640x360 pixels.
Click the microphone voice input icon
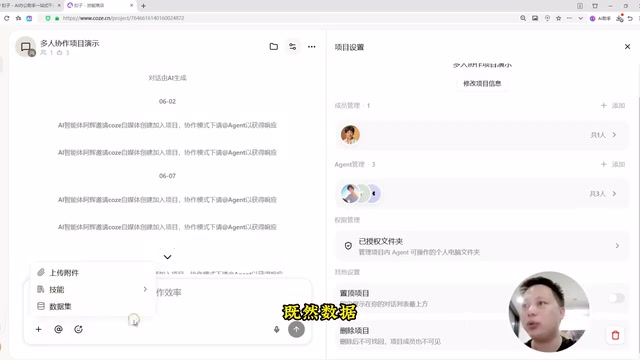276,329
